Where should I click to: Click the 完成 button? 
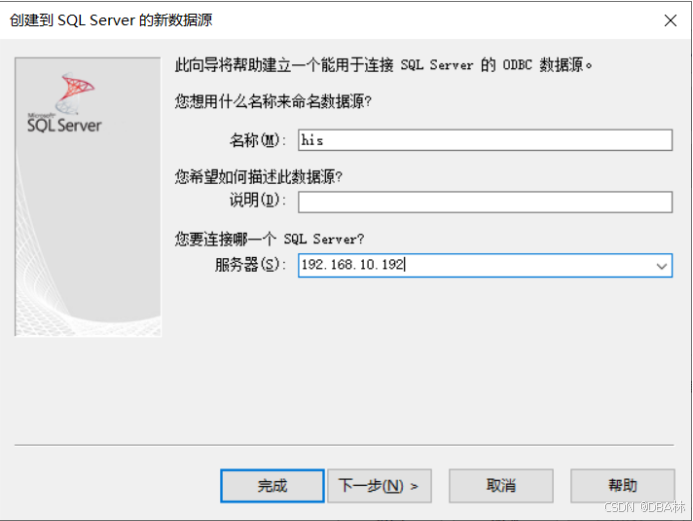(272, 486)
